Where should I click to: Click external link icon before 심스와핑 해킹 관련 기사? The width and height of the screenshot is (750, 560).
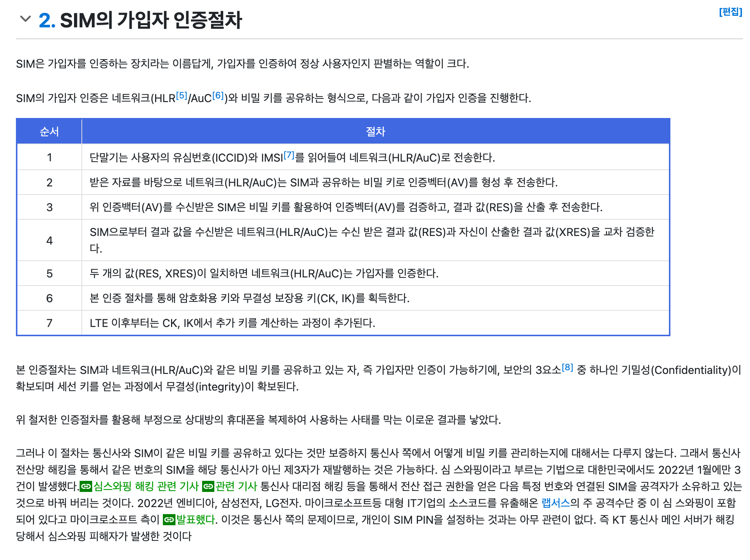tap(86, 486)
